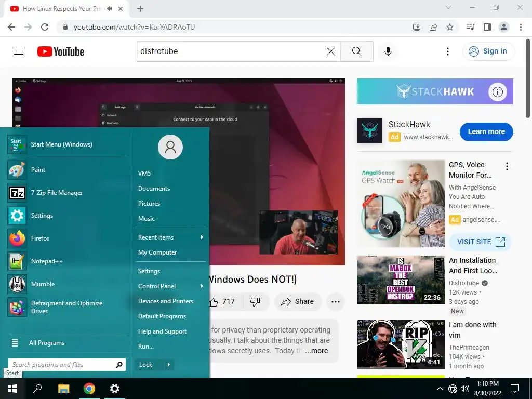Click the Start Menu (Windows) entry
This screenshot has width=532, height=399.
67,144
